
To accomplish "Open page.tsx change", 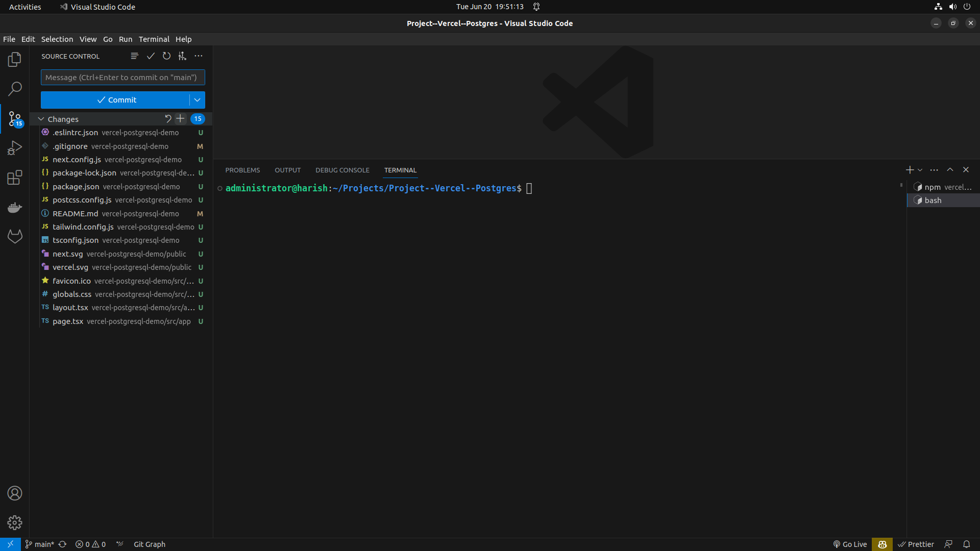I will (x=121, y=321).
